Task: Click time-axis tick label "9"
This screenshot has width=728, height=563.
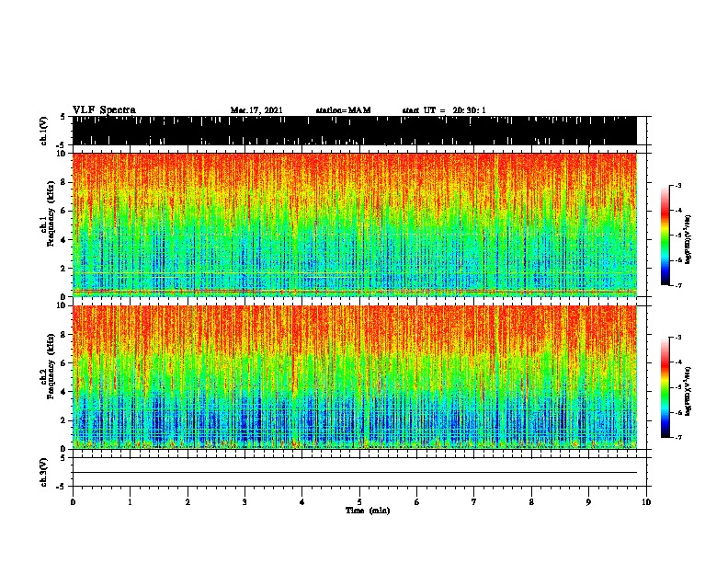Action: [588, 501]
